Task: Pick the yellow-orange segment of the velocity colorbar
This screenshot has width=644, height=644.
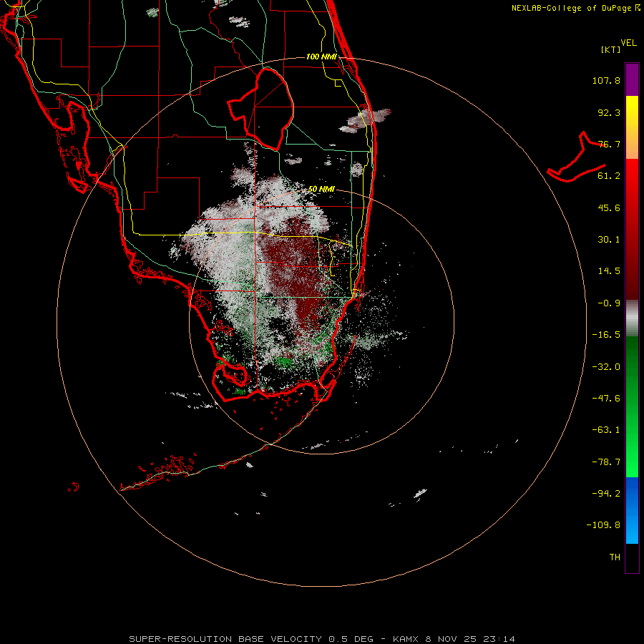Action: (x=632, y=127)
